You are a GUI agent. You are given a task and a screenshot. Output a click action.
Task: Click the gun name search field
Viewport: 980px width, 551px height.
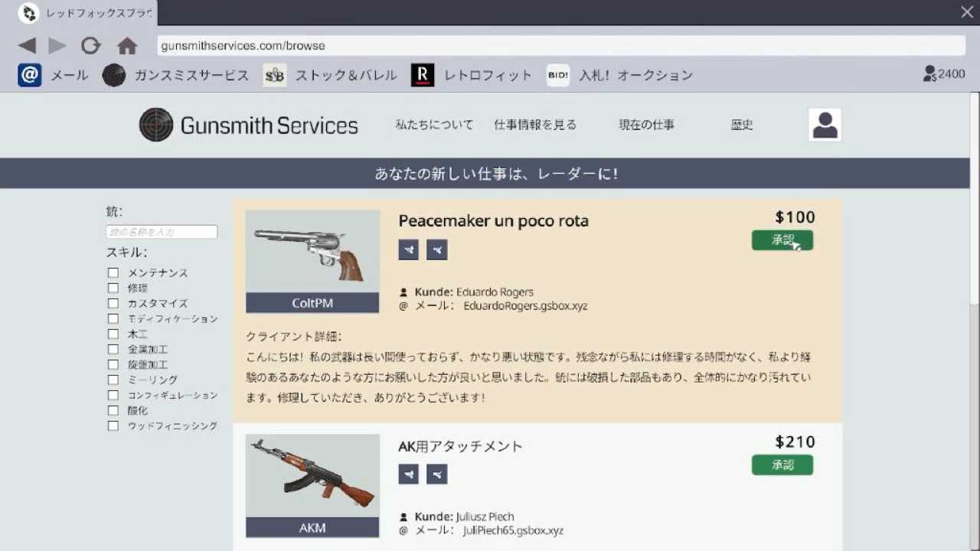[162, 232]
